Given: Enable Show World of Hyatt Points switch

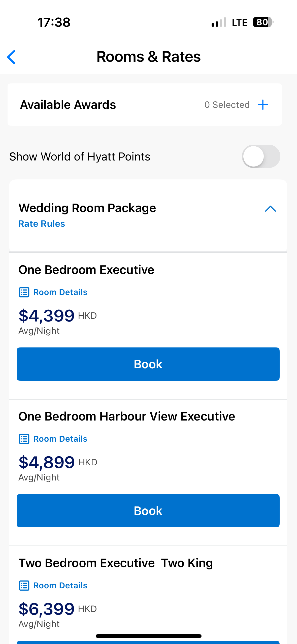Looking at the screenshot, I should (261, 156).
